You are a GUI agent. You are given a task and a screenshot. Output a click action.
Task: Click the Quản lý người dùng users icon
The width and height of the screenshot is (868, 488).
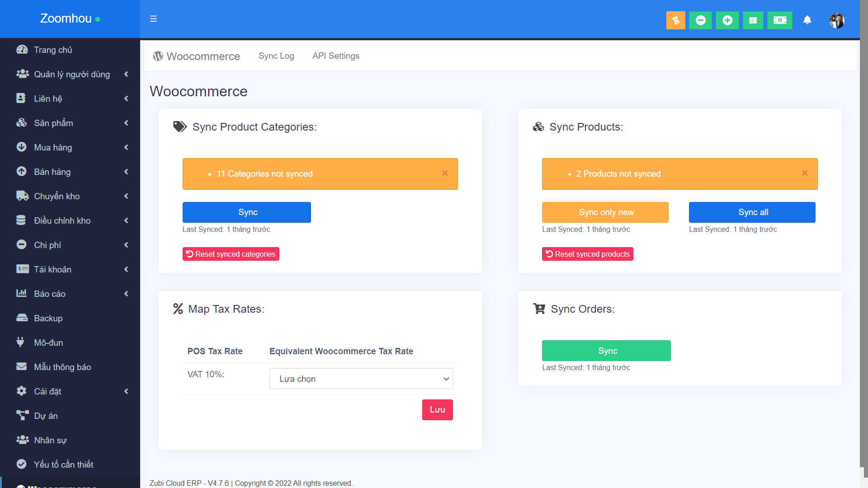[x=22, y=74]
